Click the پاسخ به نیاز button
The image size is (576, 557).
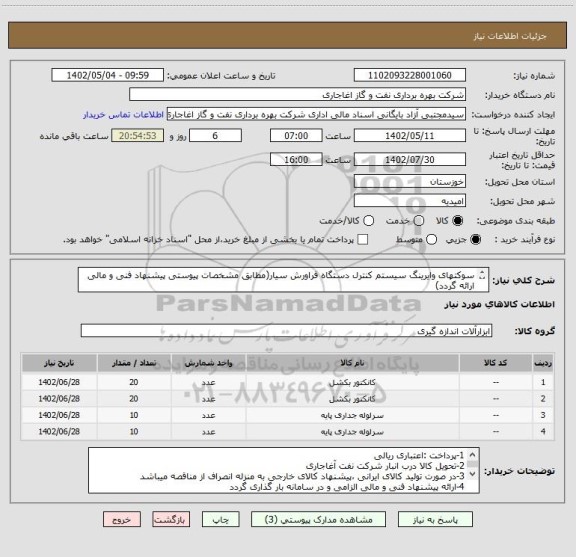pos(435,520)
